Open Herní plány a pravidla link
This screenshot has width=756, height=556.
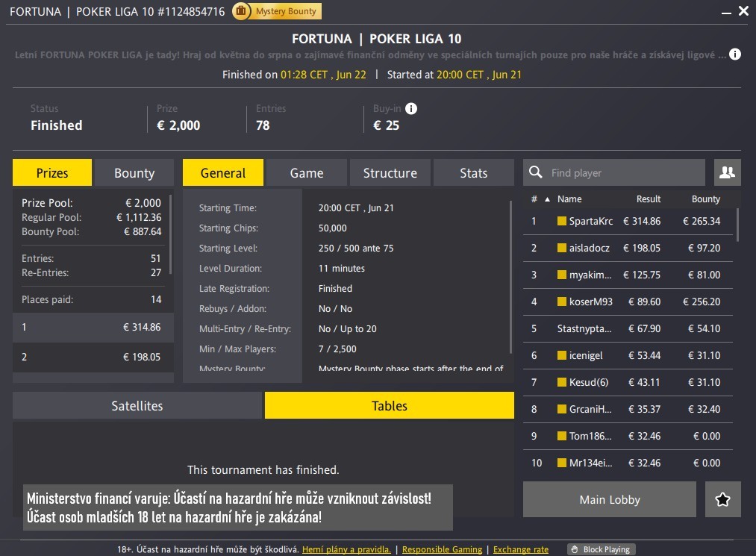coord(346,549)
